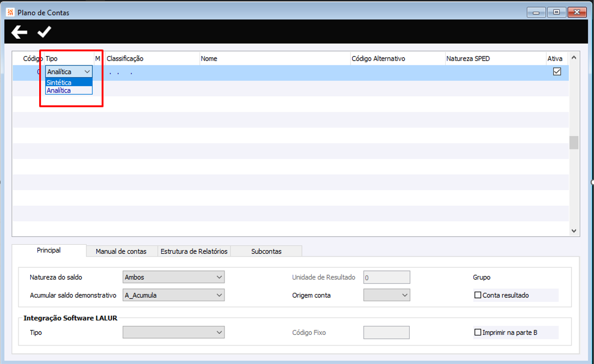
Task: Open the Tipo combo box in grid row
Action: (68, 72)
